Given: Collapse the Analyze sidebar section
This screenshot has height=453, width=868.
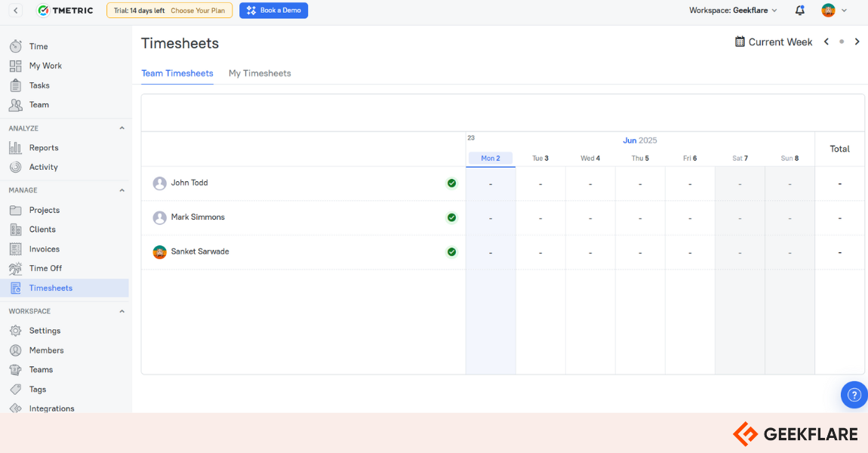Looking at the screenshot, I should point(122,128).
